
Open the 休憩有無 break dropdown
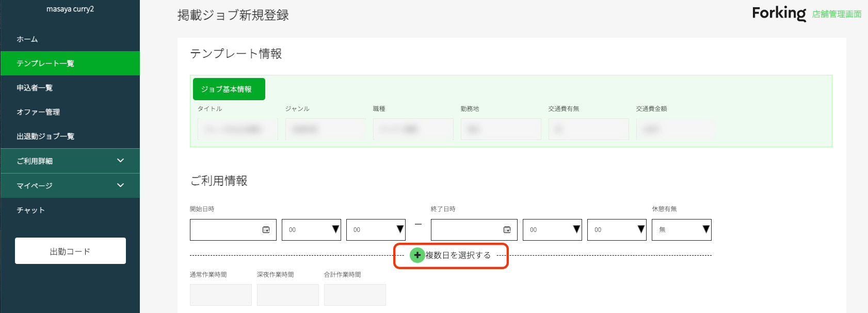[x=681, y=230]
